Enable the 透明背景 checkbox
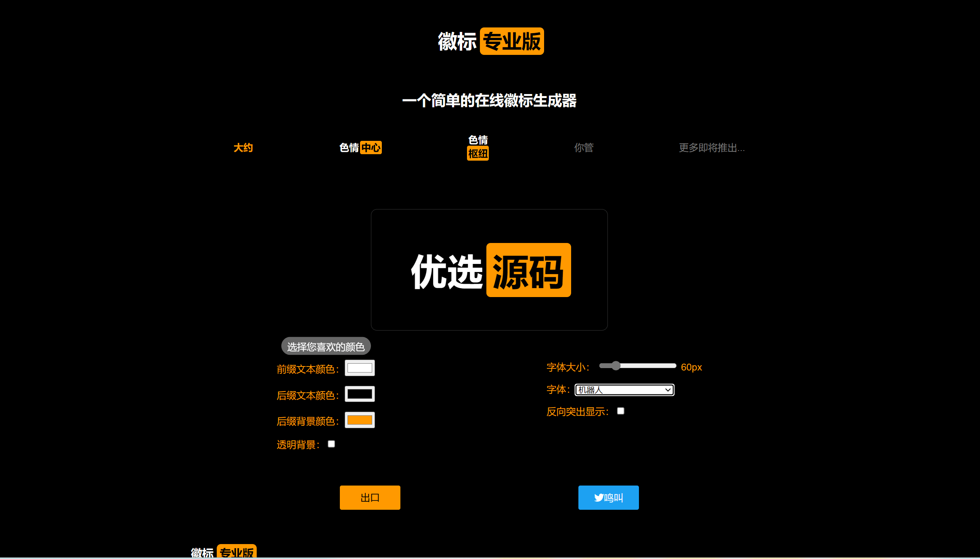This screenshot has height=559, width=980. point(331,444)
